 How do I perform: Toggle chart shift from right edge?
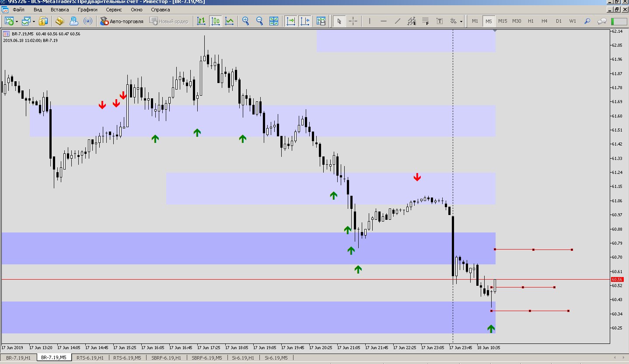pos(304,21)
